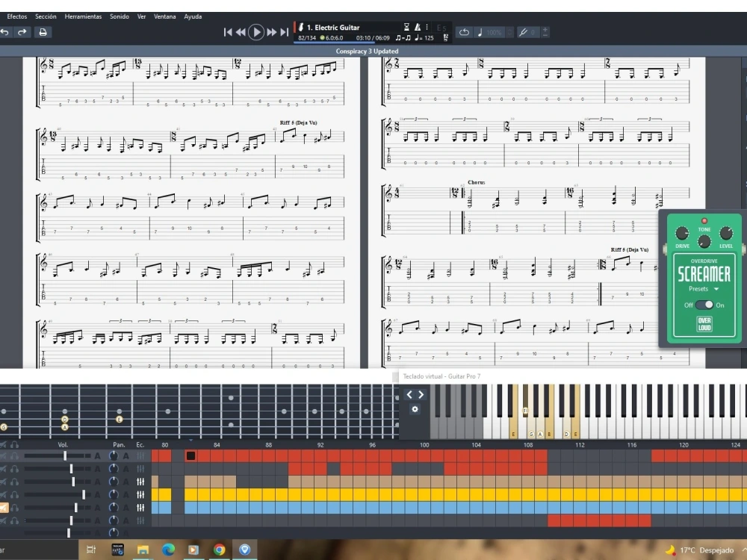Click the Redo arrow icon
747x560 pixels.
point(22,32)
